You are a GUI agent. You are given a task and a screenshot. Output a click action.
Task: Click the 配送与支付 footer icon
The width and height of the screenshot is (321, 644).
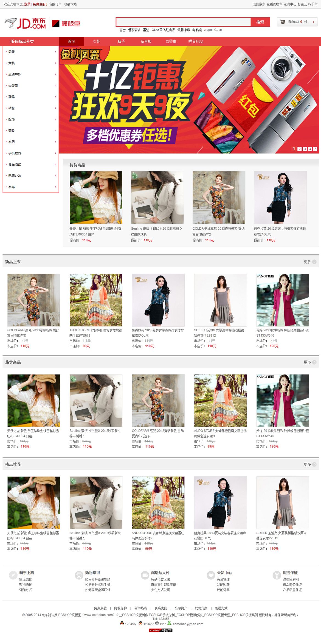(x=145, y=575)
